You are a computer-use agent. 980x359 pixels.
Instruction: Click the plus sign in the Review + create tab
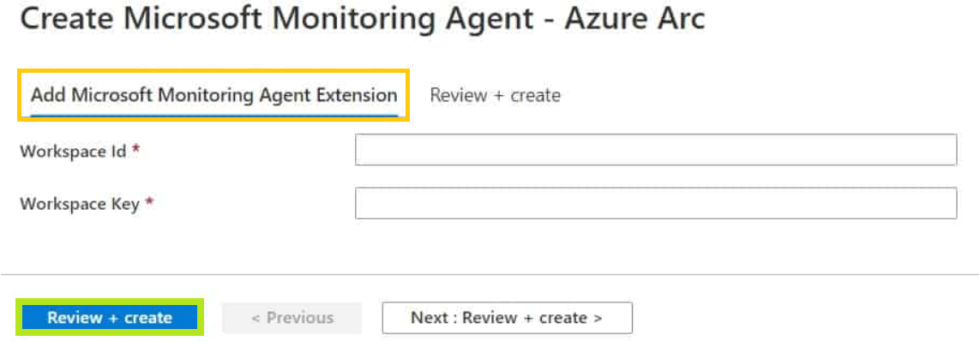[x=496, y=96]
